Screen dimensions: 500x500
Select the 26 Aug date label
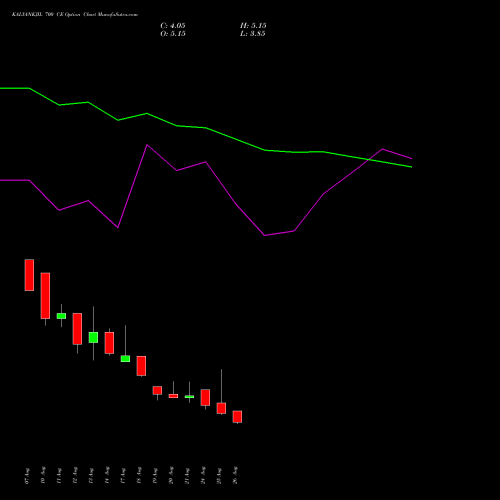click(x=235, y=476)
